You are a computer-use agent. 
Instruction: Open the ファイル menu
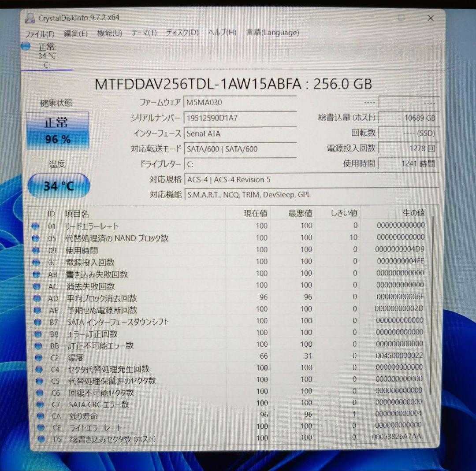click(x=39, y=33)
